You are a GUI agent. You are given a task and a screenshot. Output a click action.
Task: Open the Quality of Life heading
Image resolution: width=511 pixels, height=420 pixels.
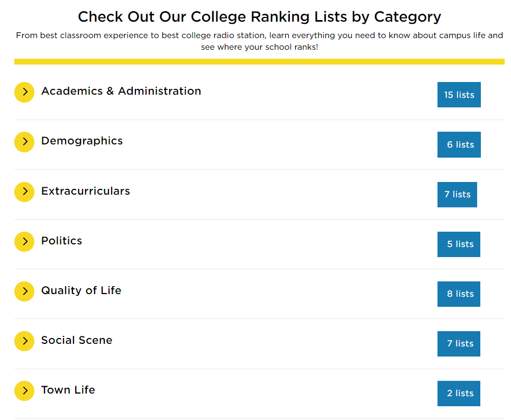81,290
